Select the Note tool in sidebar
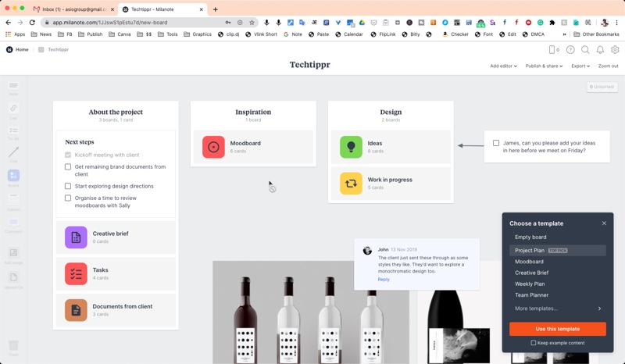This screenshot has height=364, width=625. point(13,88)
